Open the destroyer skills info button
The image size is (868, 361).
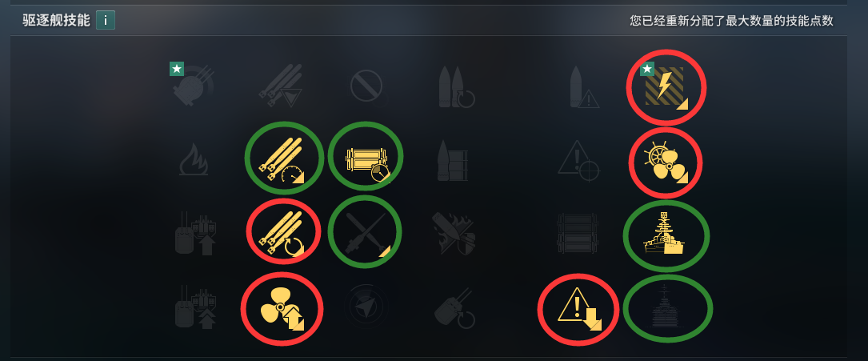(x=105, y=21)
